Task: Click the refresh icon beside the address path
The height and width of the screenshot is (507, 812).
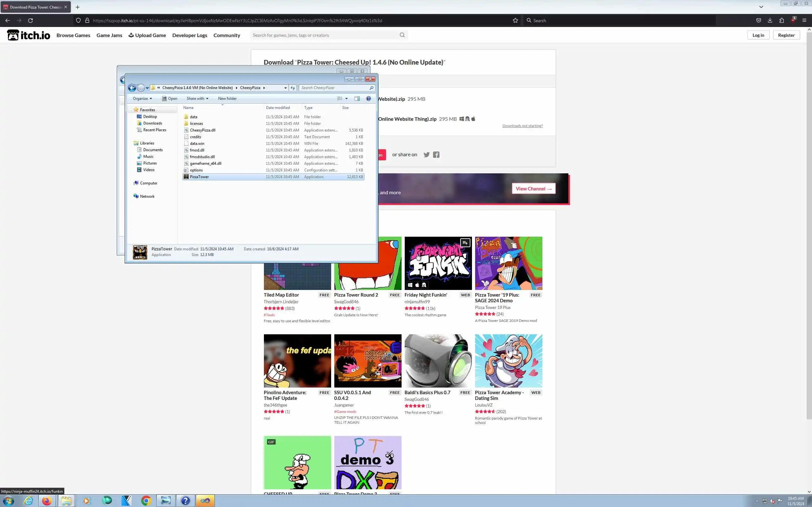Action: [292, 88]
